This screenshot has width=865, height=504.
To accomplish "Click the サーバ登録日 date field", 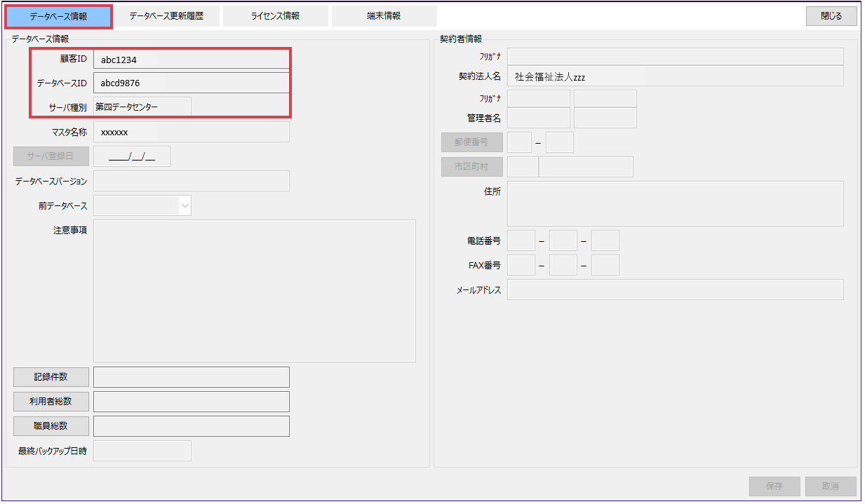I will [132, 156].
